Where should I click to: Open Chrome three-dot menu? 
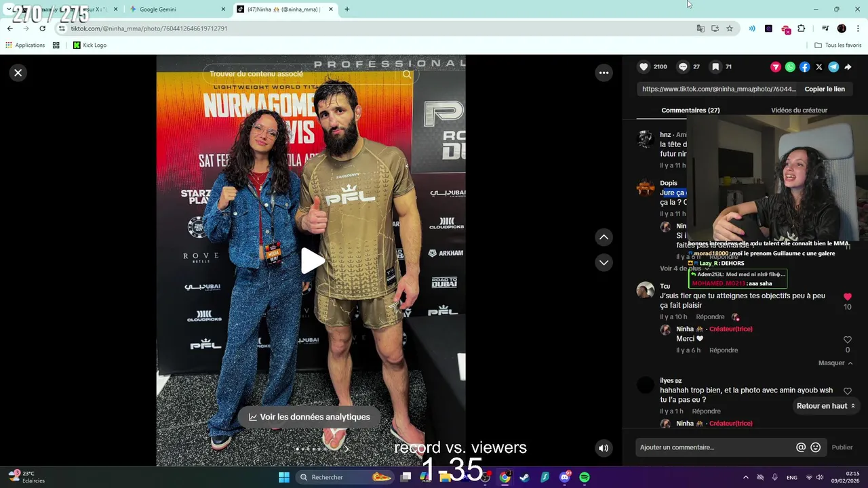(x=859, y=28)
